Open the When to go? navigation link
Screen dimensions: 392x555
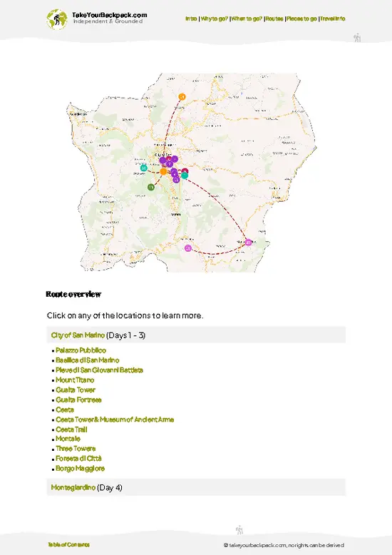point(247,19)
